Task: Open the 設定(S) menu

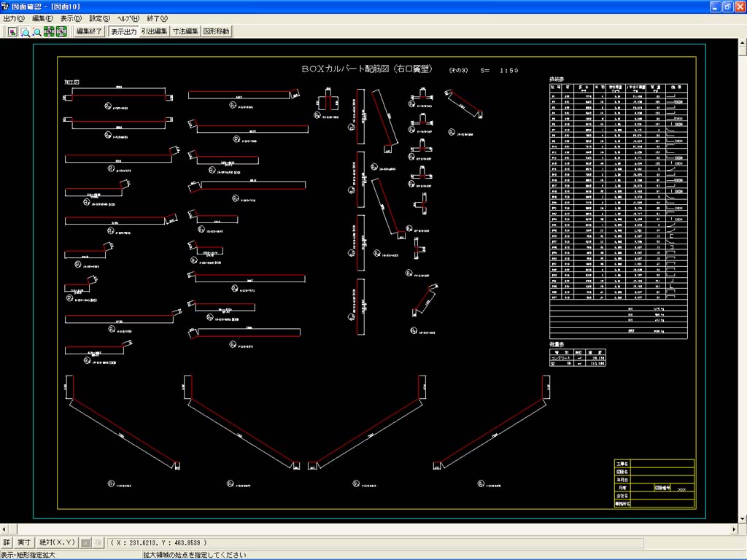Action: pyautogui.click(x=99, y=18)
